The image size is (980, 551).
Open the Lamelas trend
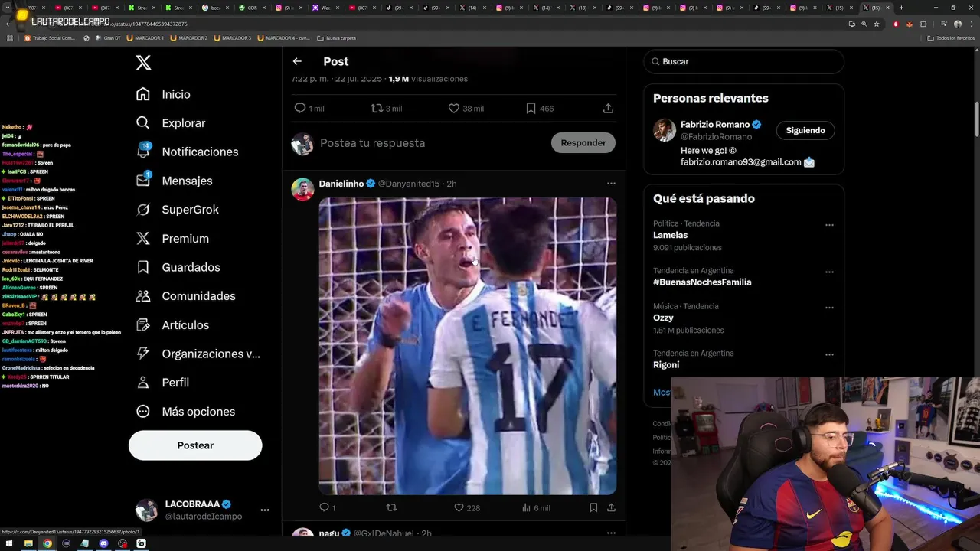pos(671,235)
